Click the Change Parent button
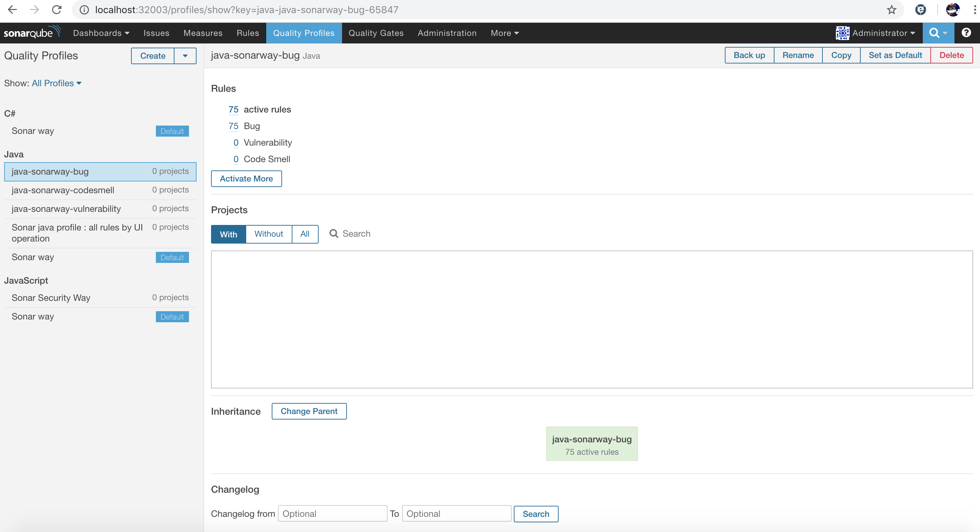980x532 pixels. [x=309, y=411]
